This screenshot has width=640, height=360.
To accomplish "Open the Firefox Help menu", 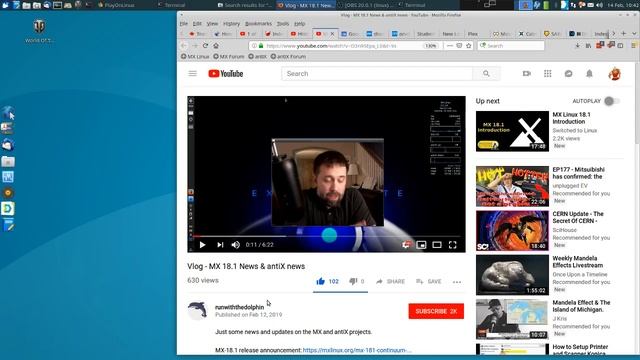I will 300,24.
